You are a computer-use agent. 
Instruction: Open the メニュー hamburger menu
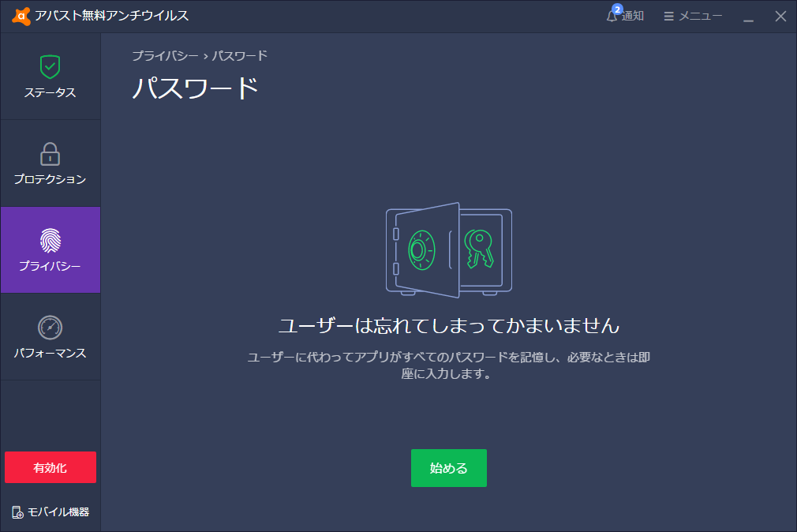click(x=668, y=15)
